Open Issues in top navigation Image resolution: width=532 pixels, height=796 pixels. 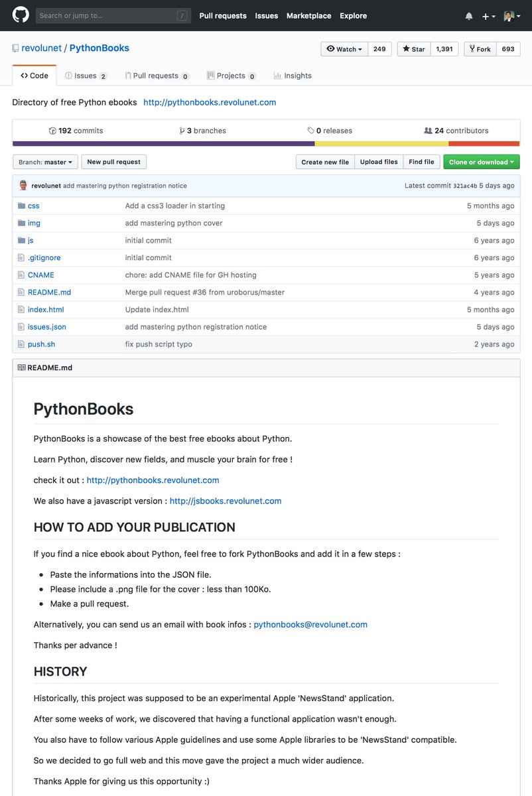click(267, 16)
